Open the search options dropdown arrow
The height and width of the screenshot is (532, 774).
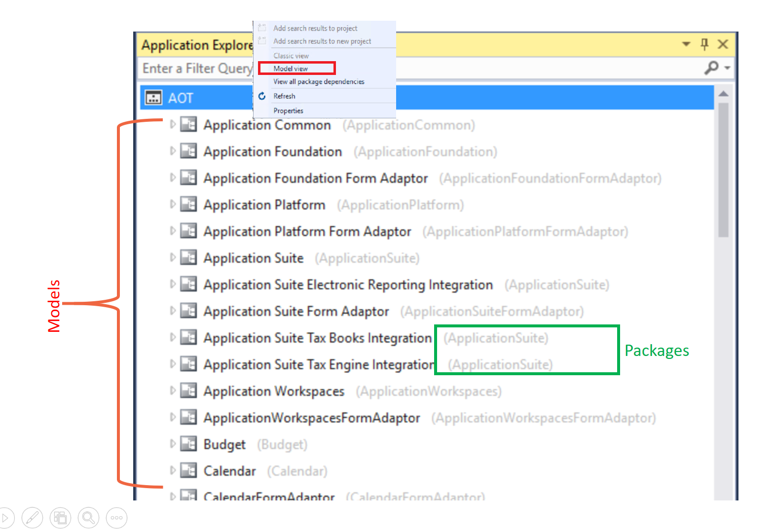click(727, 68)
